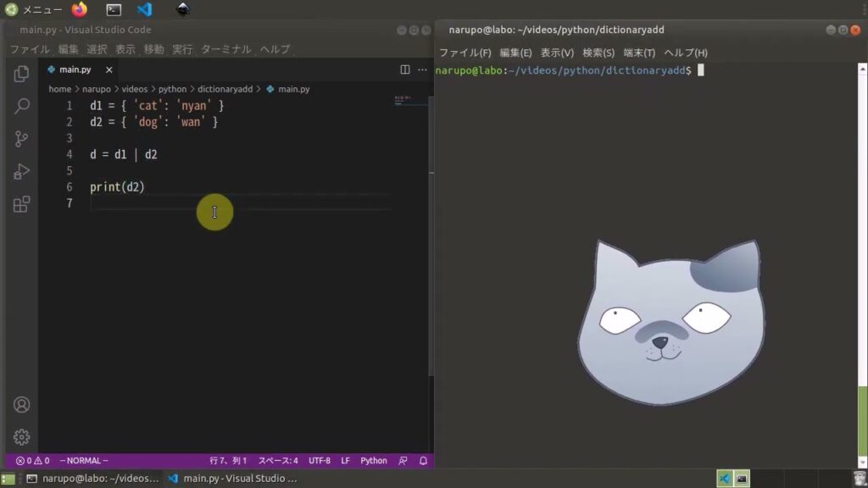Screen dimensions: 868x488
Task: Open the Accounts icon in activity bar
Action: tap(20, 405)
